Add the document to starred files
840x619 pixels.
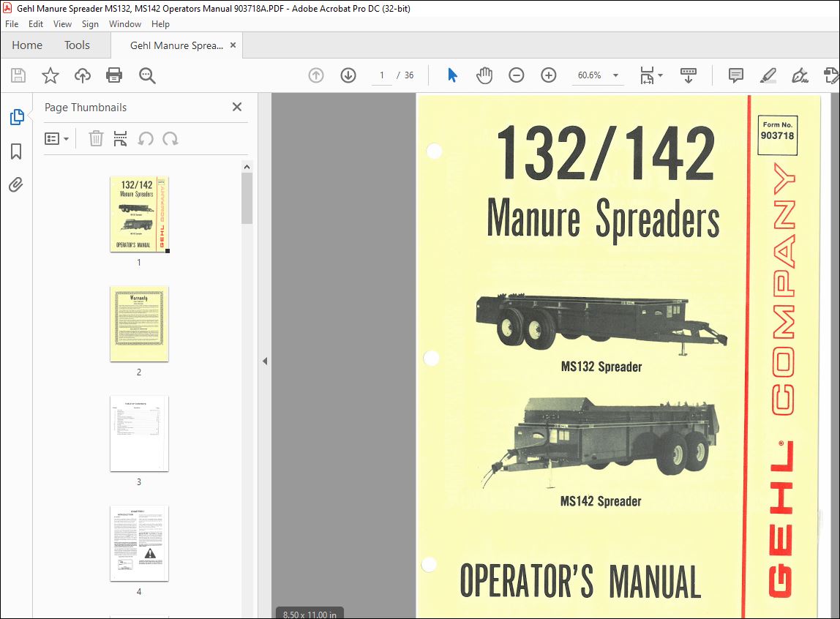(x=50, y=75)
